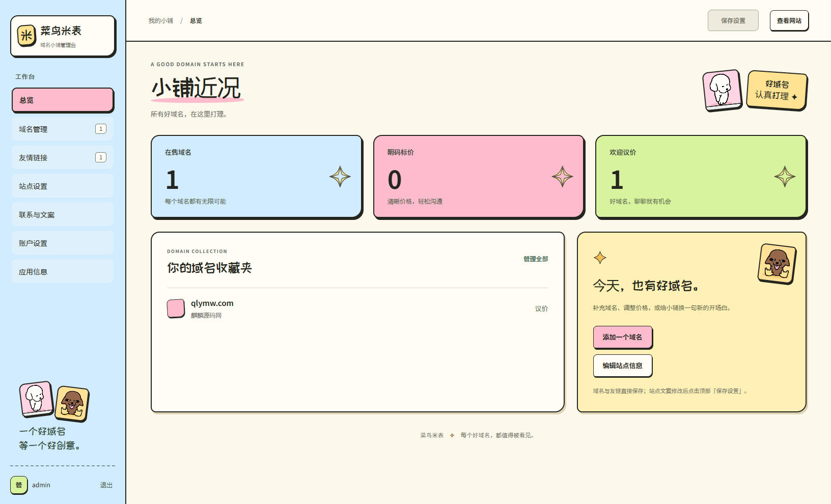Open 账户设置 from the sidebar
The image size is (831, 504).
[63, 243]
